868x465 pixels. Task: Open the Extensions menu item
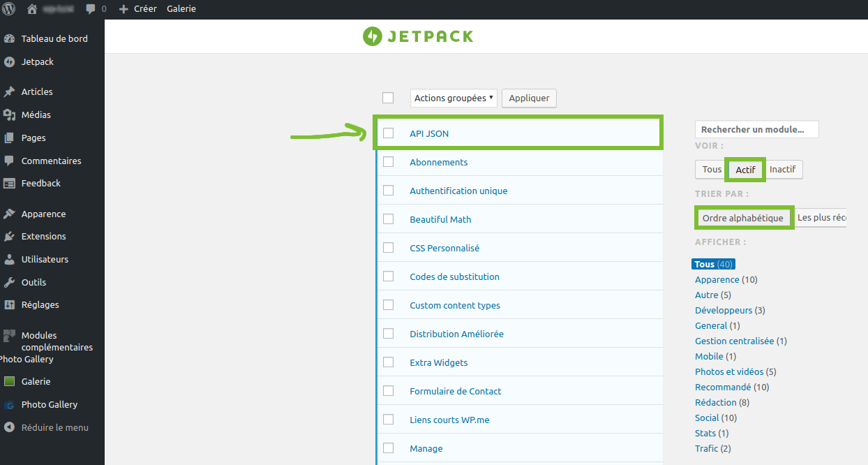pos(43,237)
